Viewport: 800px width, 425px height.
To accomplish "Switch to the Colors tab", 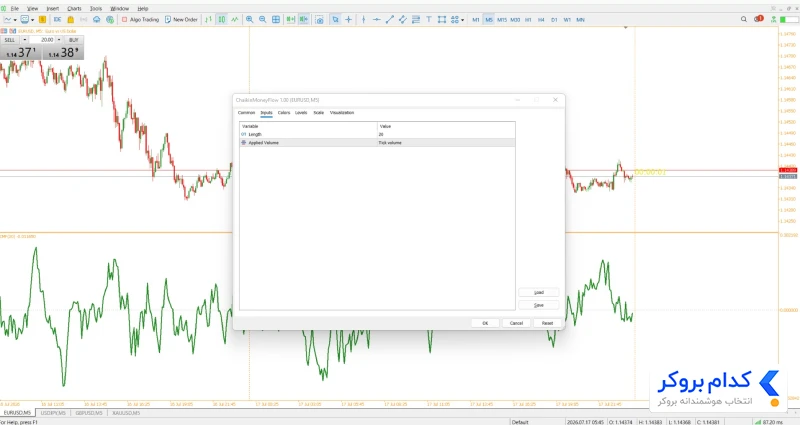I will pos(284,113).
